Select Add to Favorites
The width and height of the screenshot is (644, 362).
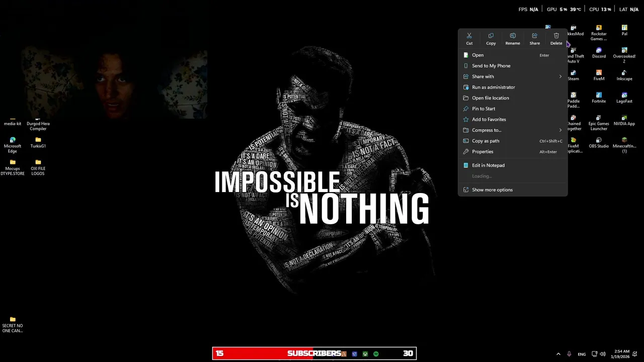tap(513, 119)
